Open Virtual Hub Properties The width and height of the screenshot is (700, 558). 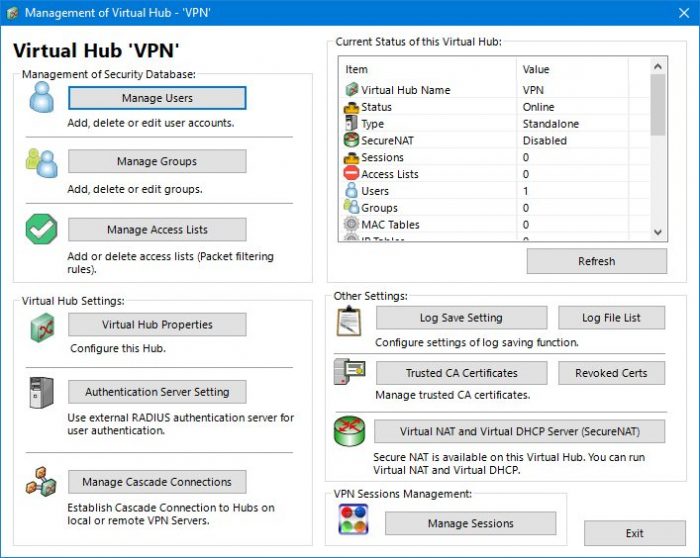(x=157, y=325)
